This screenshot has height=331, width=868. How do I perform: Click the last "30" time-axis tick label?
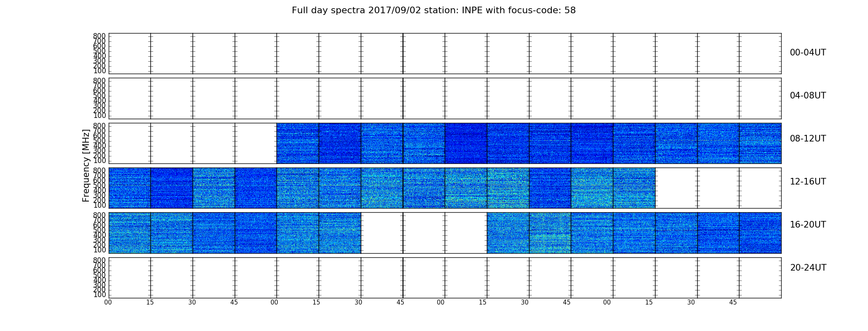click(x=691, y=302)
